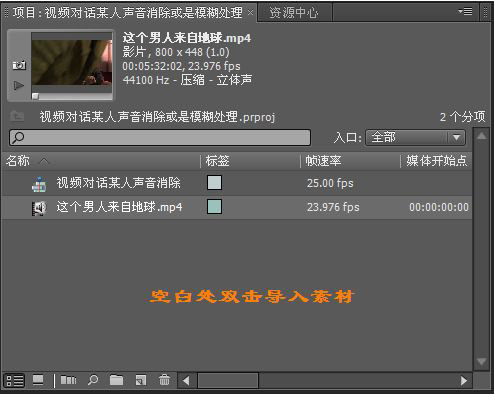Open the Find tool in bottom toolbar
The width and height of the screenshot is (494, 394).
93,380
